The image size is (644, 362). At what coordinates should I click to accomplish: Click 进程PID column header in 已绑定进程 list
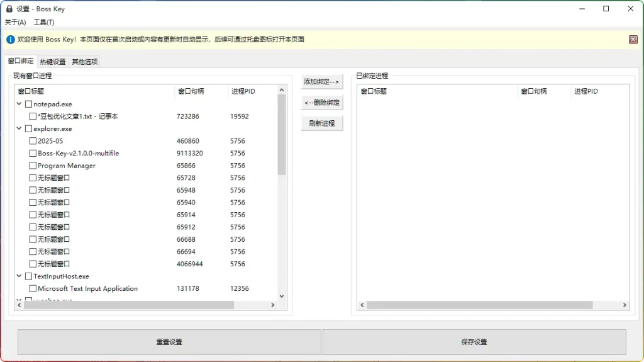(x=599, y=91)
